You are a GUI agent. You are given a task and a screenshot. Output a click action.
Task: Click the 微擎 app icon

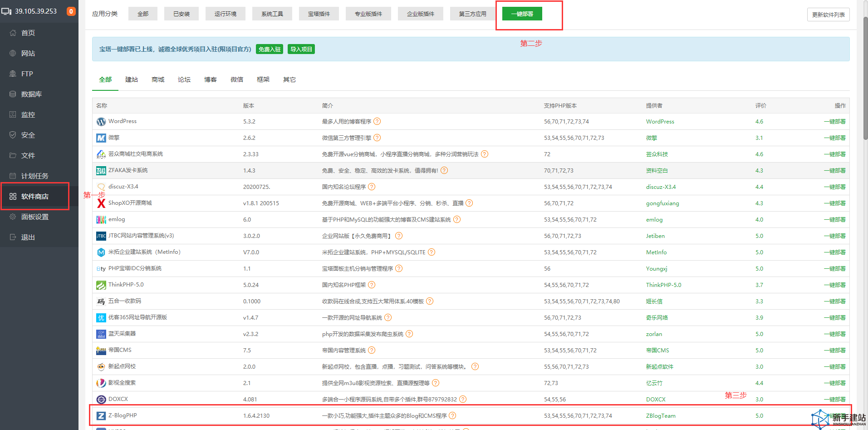pyautogui.click(x=101, y=138)
